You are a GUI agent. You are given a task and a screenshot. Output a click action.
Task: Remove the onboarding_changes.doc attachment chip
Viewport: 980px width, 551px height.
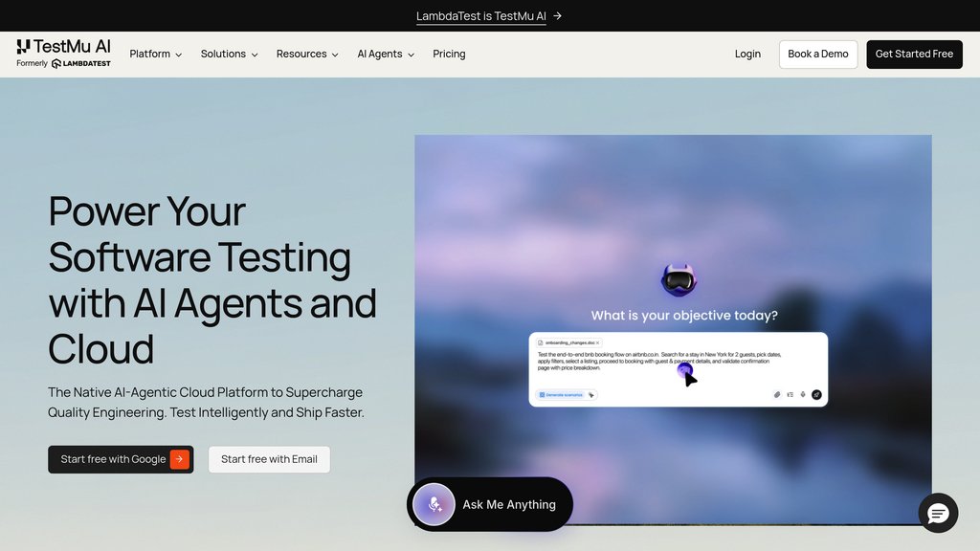click(x=597, y=343)
